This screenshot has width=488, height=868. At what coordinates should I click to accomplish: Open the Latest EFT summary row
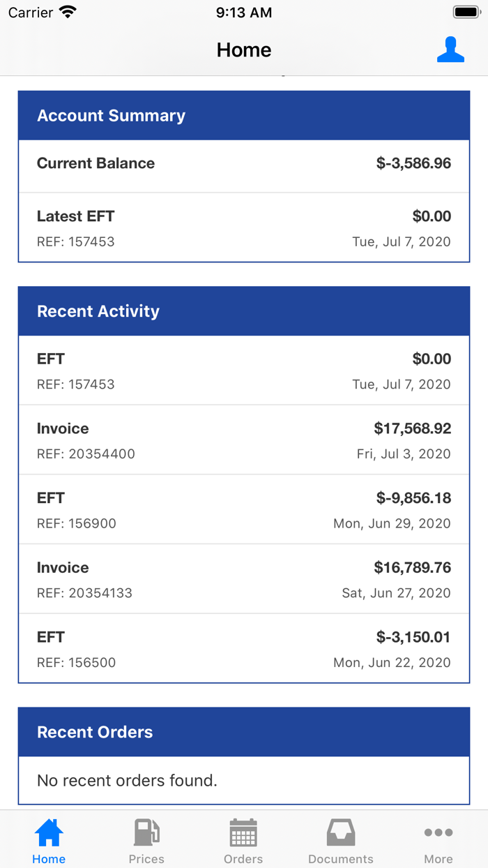(244, 227)
